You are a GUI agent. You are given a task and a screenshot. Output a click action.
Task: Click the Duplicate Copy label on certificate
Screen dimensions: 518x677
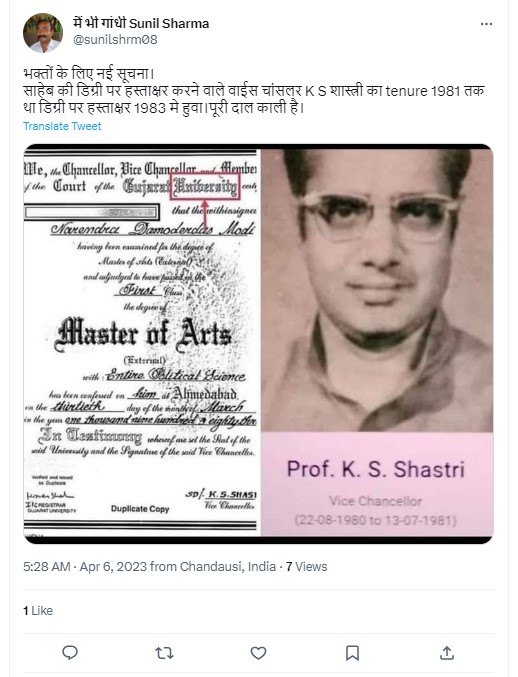(140, 509)
